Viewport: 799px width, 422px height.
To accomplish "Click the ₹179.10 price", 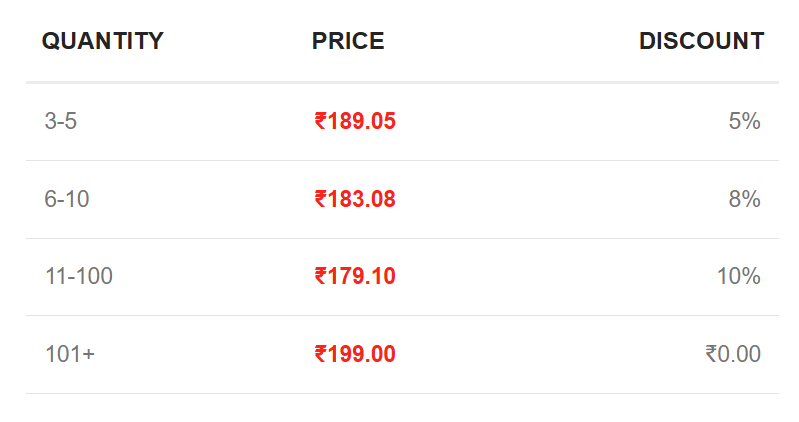I will click(x=355, y=276).
